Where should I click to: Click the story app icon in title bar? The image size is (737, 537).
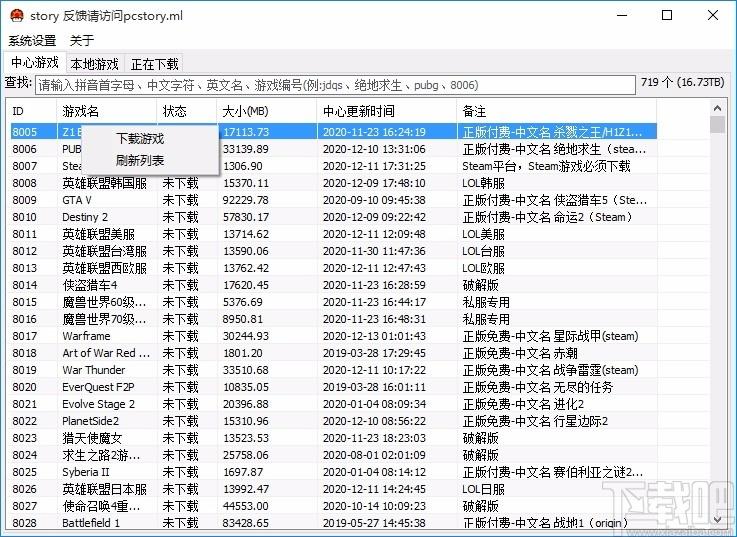tap(16, 16)
